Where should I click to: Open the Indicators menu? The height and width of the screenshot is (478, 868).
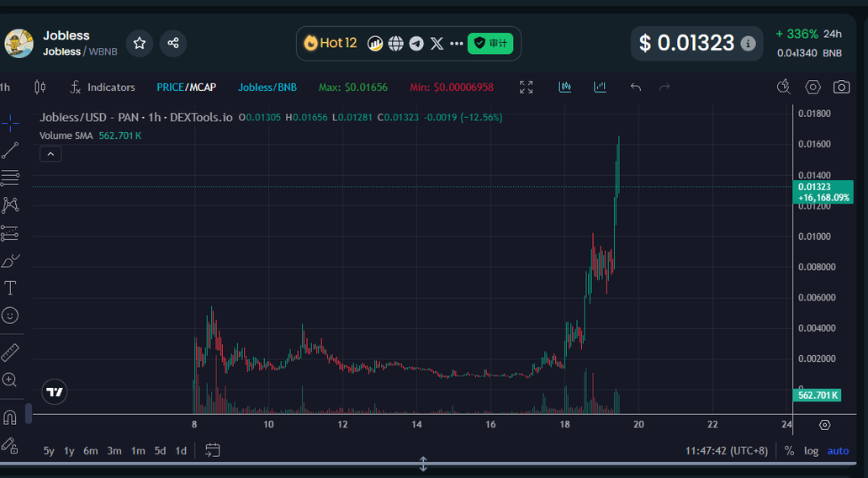(103, 87)
